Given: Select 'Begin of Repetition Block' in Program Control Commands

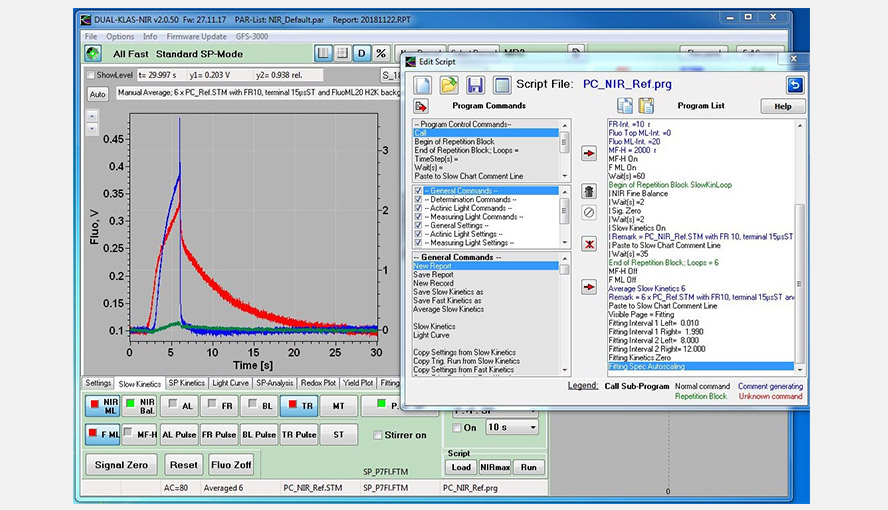Looking at the screenshot, I should 454,142.
